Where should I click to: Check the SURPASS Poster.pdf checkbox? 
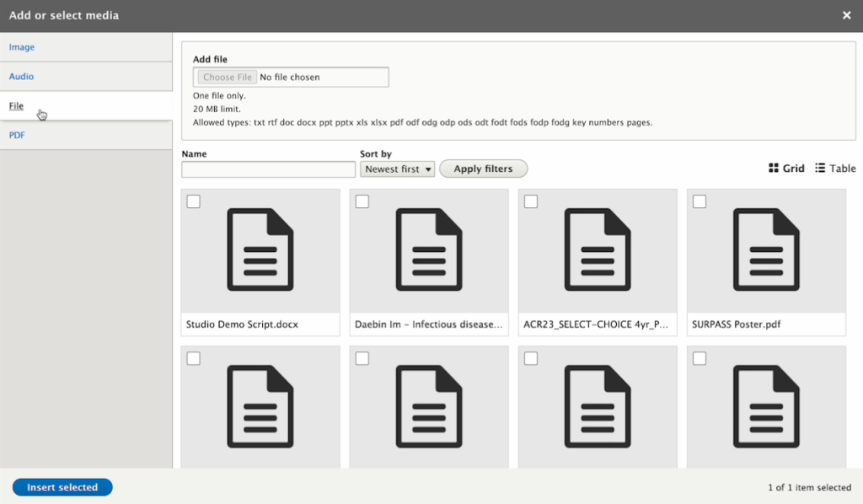(x=700, y=201)
